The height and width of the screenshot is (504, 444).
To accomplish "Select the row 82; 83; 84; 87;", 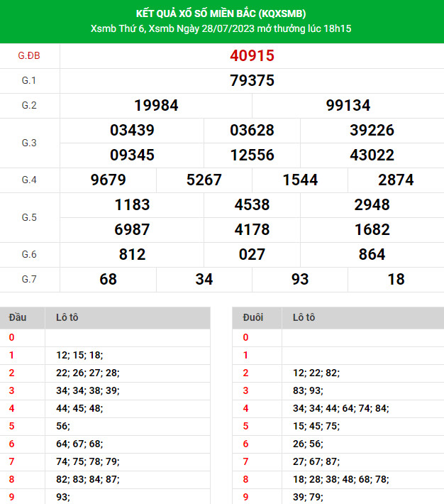I will (105, 479).
